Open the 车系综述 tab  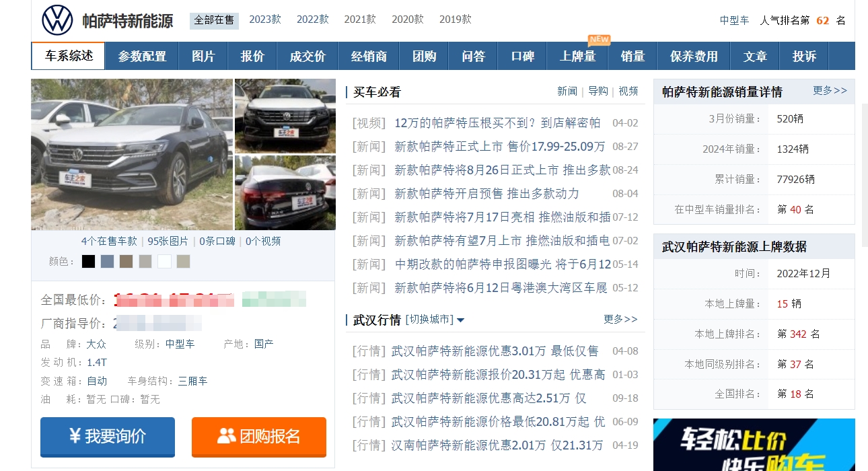click(x=69, y=56)
